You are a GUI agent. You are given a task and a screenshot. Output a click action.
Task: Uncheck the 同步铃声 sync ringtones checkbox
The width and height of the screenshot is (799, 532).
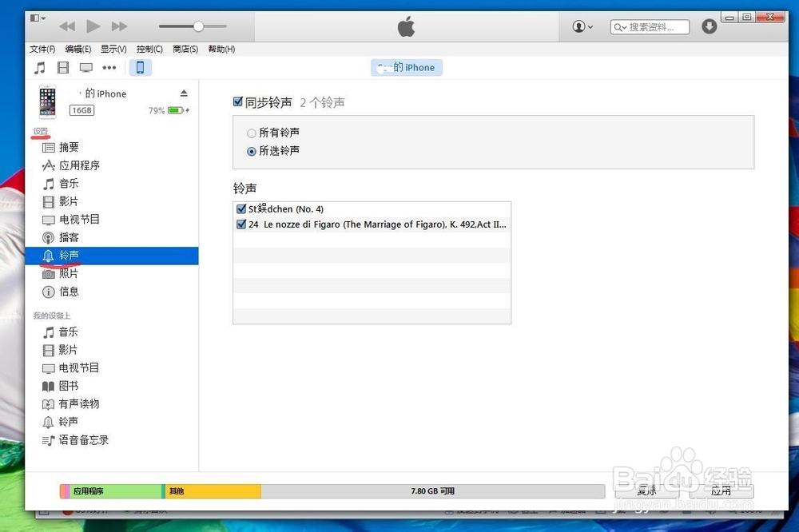(x=237, y=101)
